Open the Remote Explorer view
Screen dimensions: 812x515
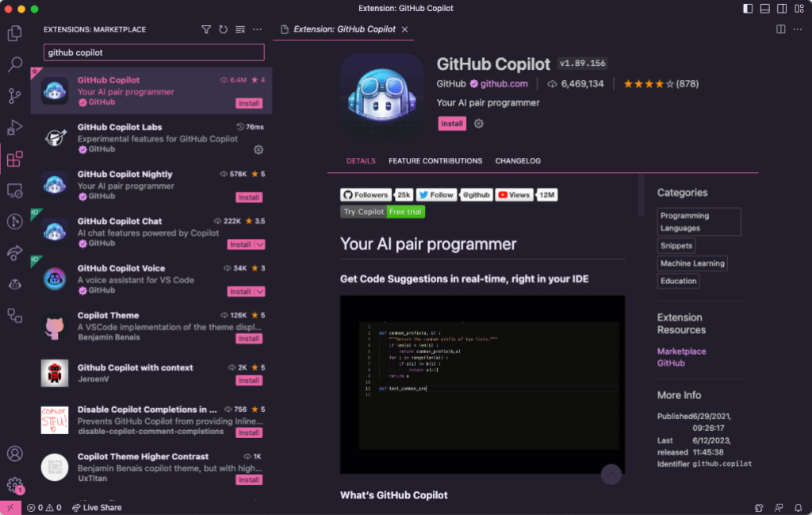click(x=14, y=190)
